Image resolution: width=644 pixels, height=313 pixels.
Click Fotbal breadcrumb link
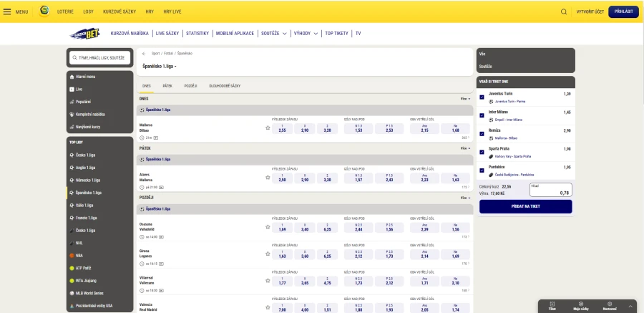point(168,54)
